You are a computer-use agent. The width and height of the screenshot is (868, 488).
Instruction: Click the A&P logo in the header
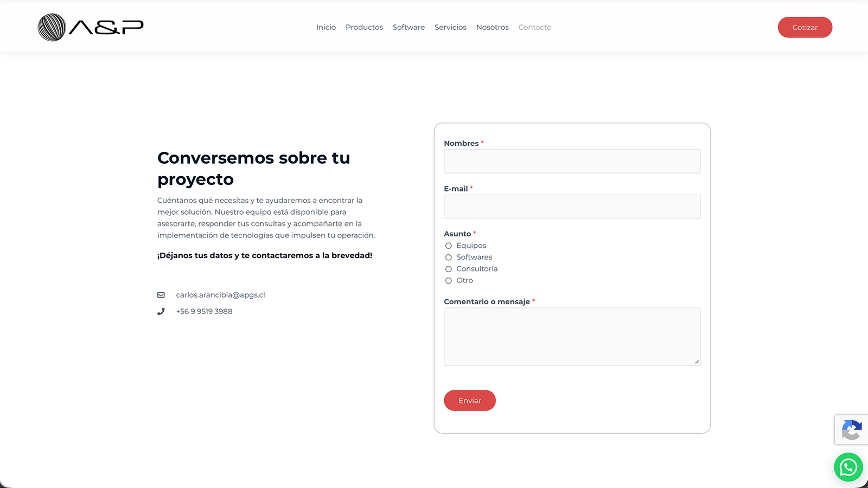pyautogui.click(x=91, y=27)
